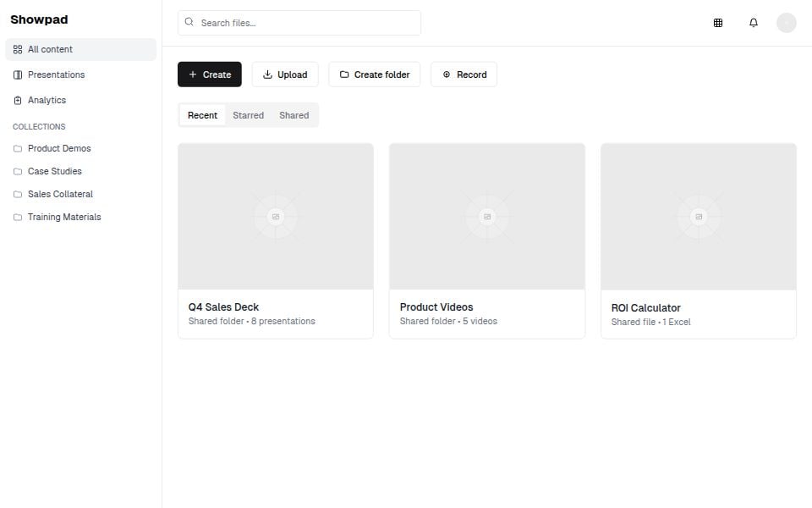This screenshot has width=812, height=508.
Task: Focus the Search files input field
Action: [x=304, y=23]
